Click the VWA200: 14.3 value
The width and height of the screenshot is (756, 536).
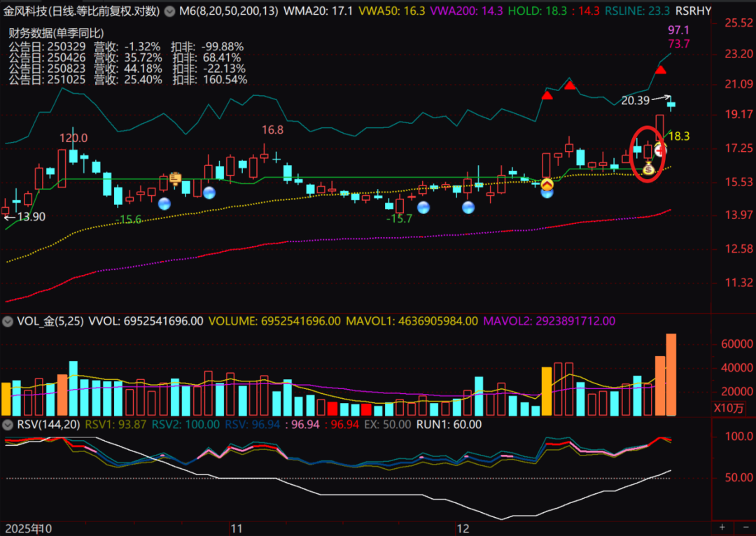[466, 11]
